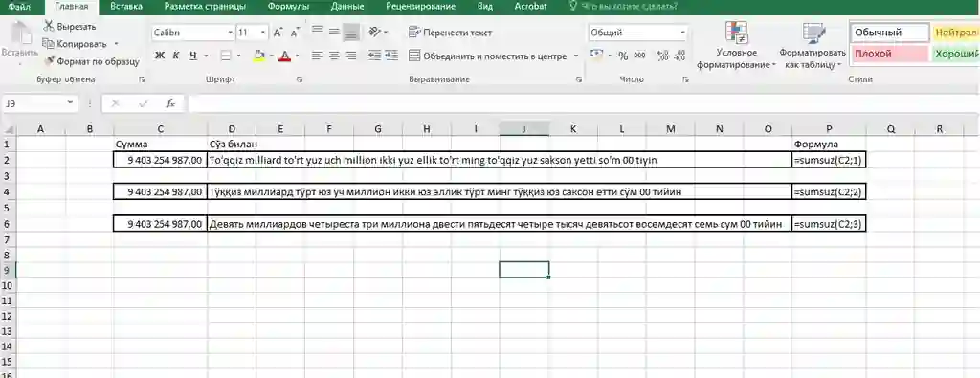Switch to the Acrobat tab

tap(530, 7)
